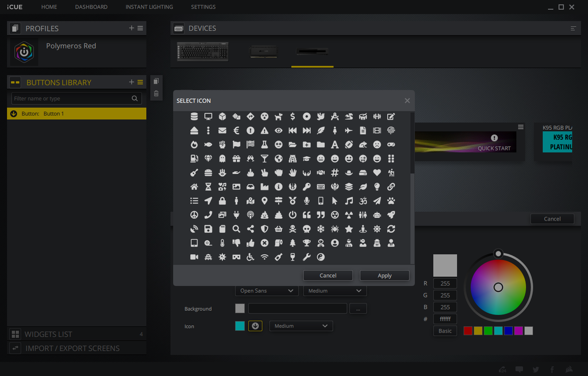Open the icon size Medium dropdown
The image size is (588, 376).
[301, 326]
